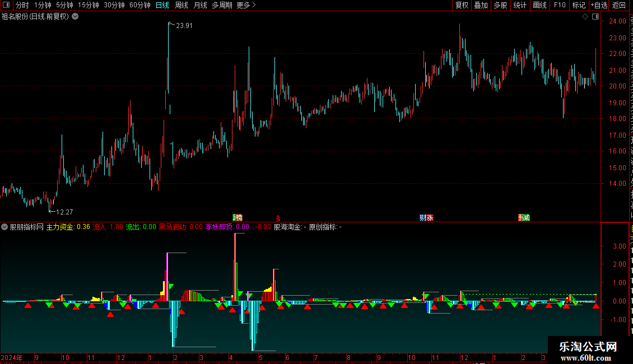Viewport: 633px width, 364px height.
Task: Click the 23.91 high price label
Action: pos(184,26)
